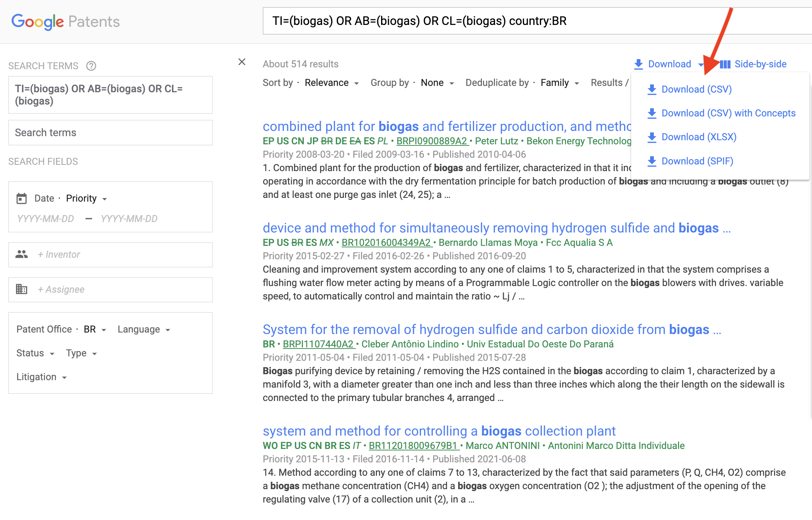Click inventor Bernardo Llamas Moya
Screen dimensions: 812x520
488,243
